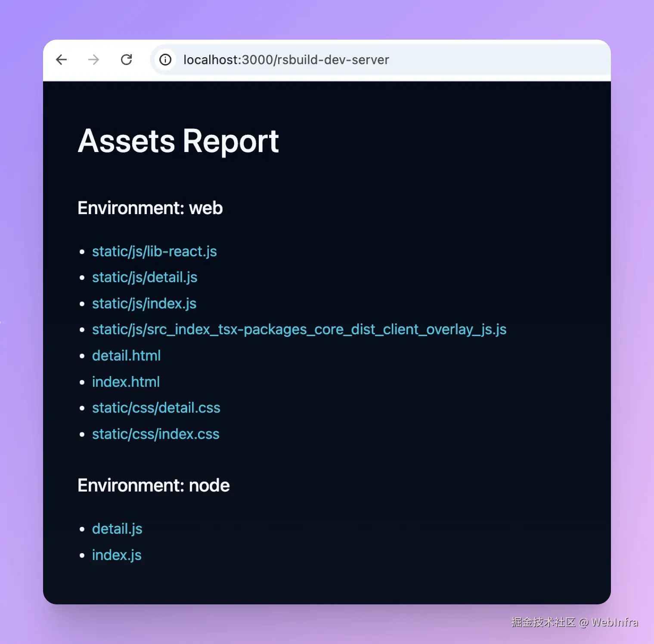The height and width of the screenshot is (644, 654).
Task: Reload the current page
Action: pos(126,60)
